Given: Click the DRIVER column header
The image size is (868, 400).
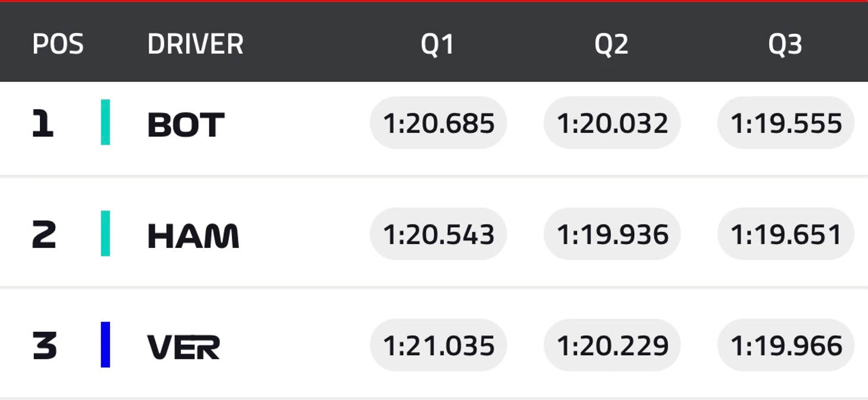Looking at the screenshot, I should click(195, 45).
